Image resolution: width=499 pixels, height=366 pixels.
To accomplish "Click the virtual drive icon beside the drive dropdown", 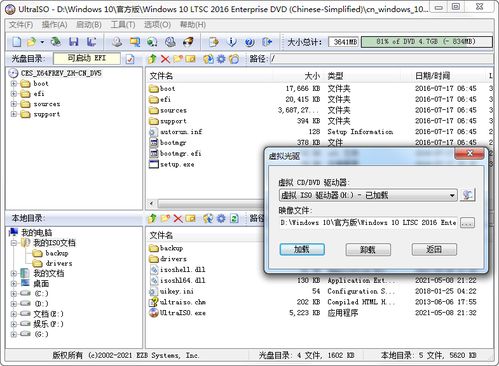I will click(x=467, y=195).
